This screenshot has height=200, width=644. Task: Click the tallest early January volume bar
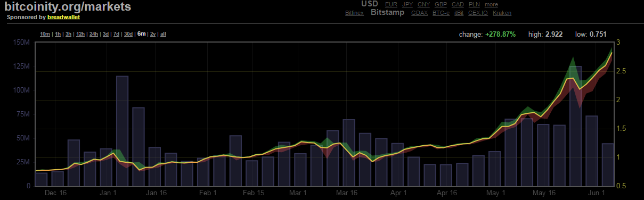[122, 131]
